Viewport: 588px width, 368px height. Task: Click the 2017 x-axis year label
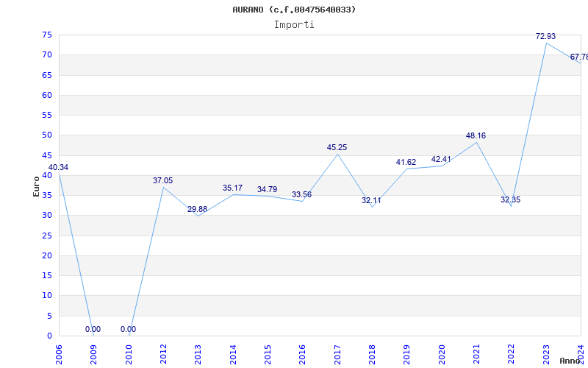click(337, 355)
